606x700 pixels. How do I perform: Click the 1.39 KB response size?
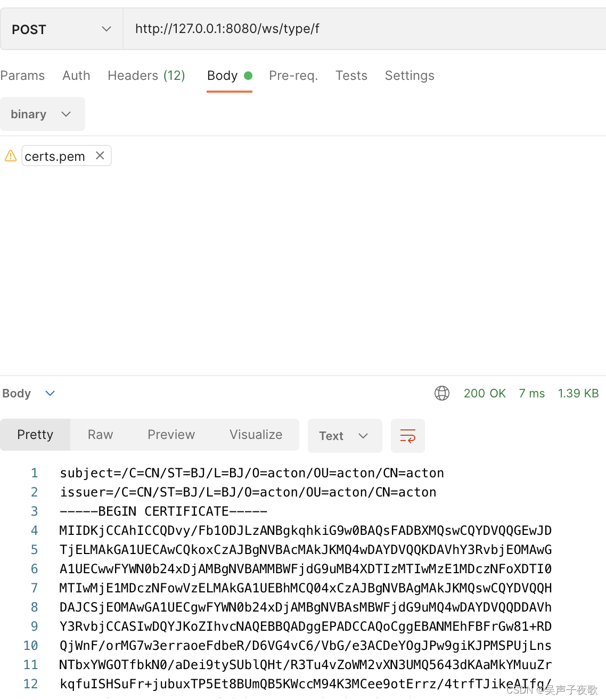click(578, 393)
